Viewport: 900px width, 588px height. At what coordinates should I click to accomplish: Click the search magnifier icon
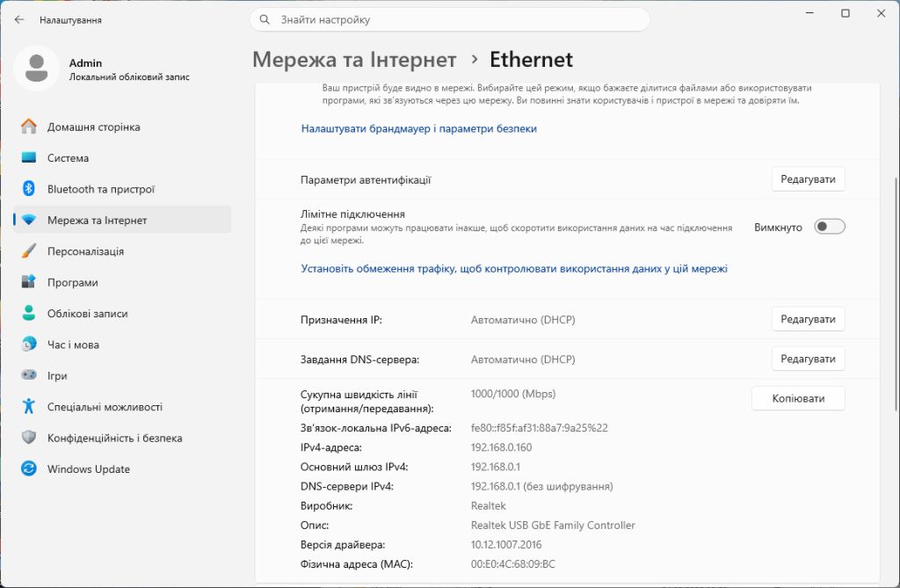(265, 19)
